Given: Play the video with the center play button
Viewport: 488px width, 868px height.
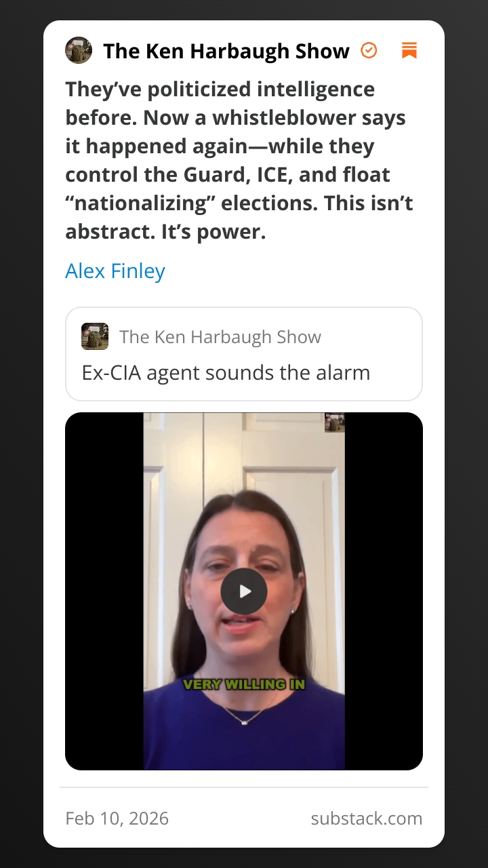Looking at the screenshot, I should click(x=244, y=591).
